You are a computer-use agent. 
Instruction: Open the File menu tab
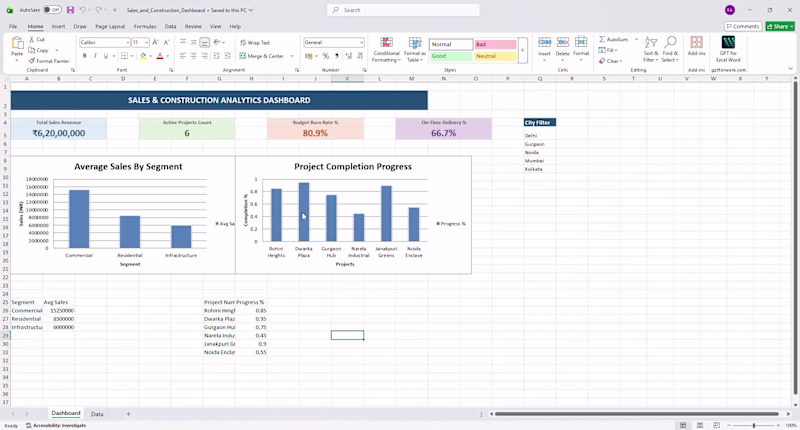[x=13, y=27]
